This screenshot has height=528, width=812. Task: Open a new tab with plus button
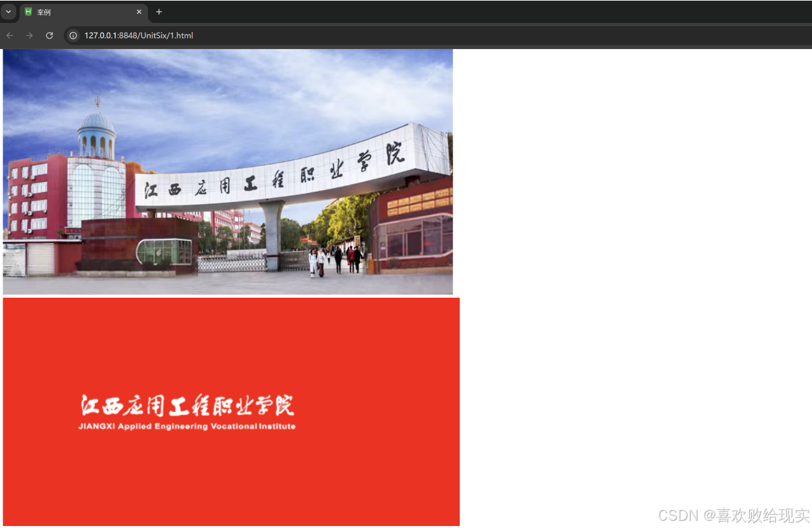pos(158,12)
